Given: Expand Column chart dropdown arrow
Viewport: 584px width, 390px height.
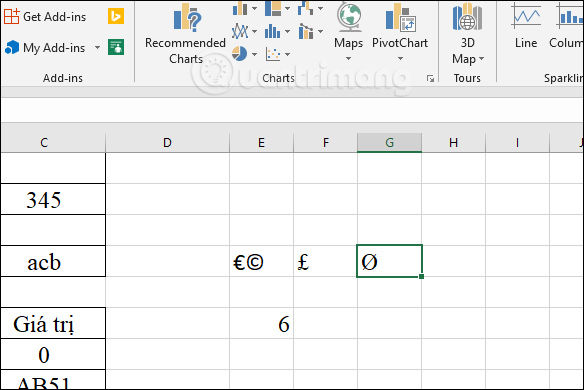Looking at the screenshot, I should [254, 8].
